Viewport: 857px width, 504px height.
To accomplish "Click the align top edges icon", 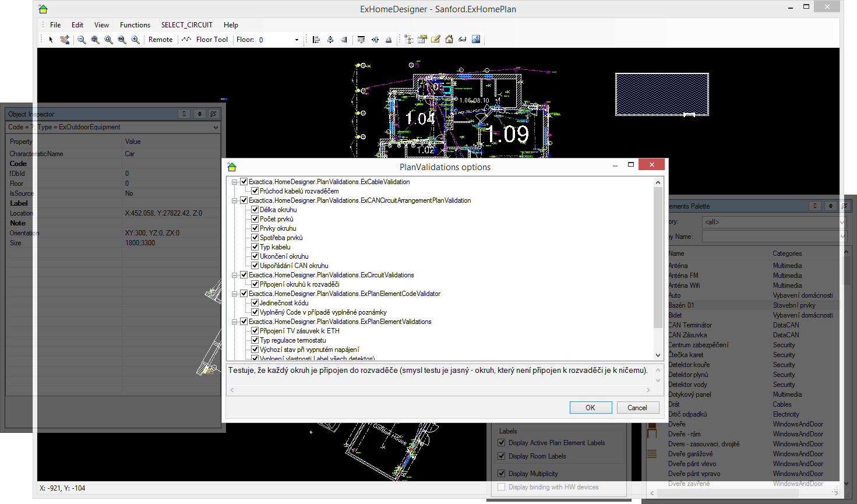I will click(361, 40).
